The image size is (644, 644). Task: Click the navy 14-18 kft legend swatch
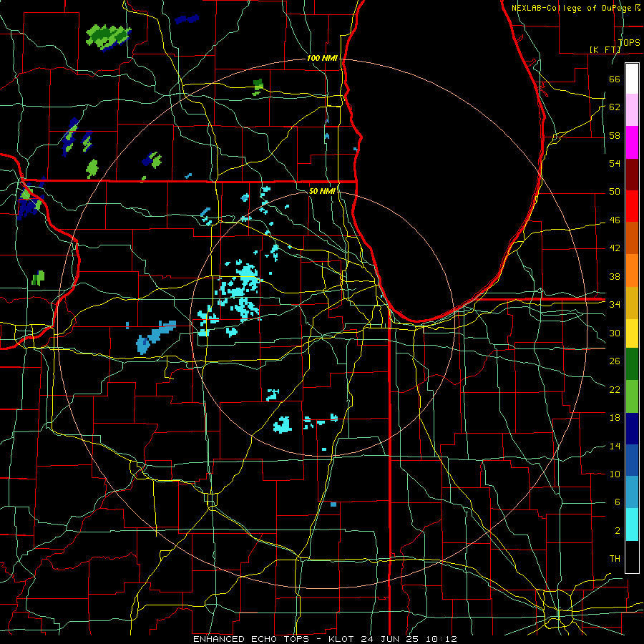(632, 429)
